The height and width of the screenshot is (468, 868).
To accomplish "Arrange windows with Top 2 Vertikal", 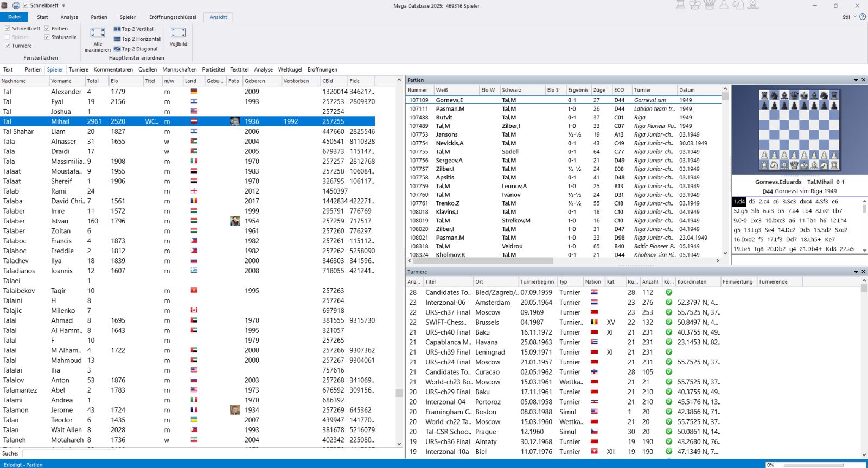I will 133,29.
